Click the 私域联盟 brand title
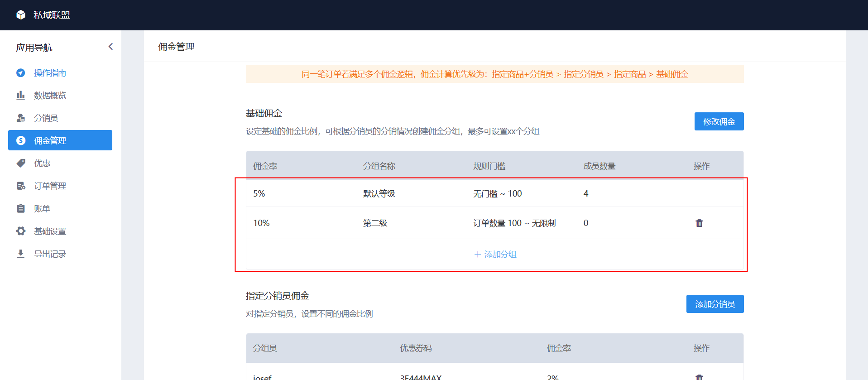 [52, 15]
